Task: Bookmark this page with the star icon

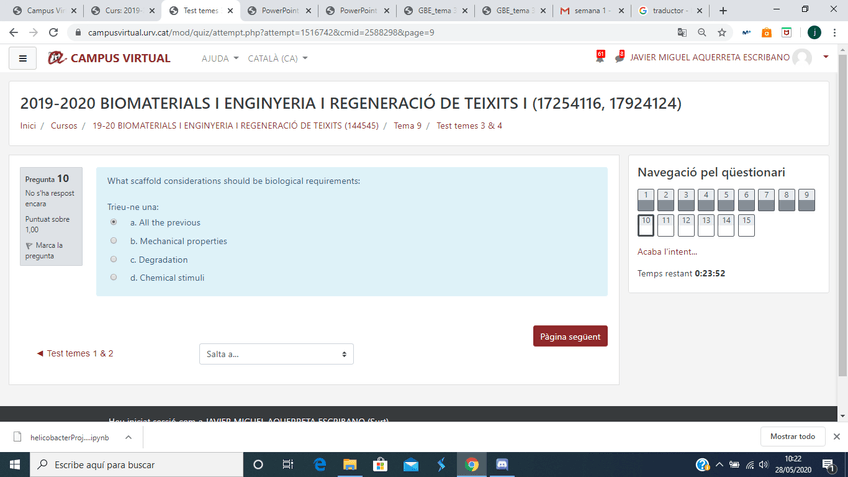Action: (721, 32)
